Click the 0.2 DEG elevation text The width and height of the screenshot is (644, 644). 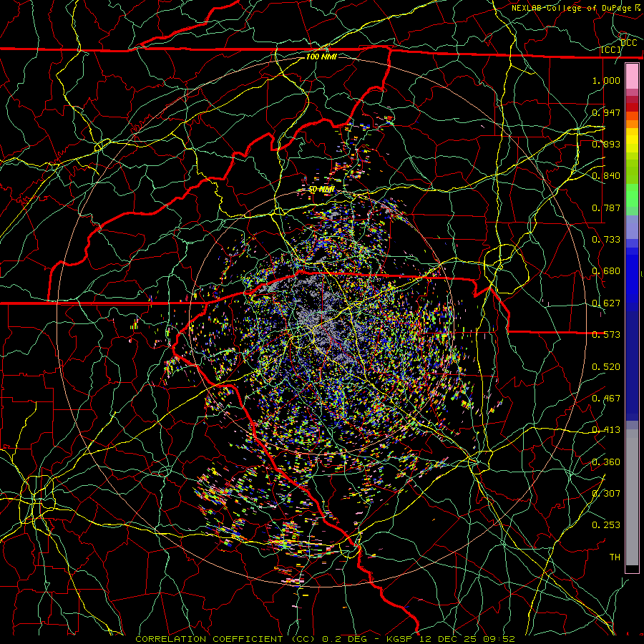(345, 639)
